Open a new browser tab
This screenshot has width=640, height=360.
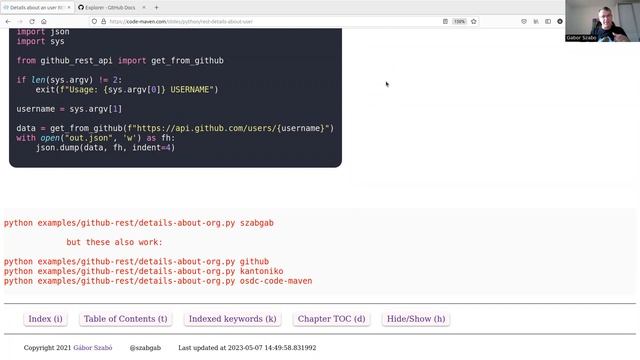click(156, 7)
